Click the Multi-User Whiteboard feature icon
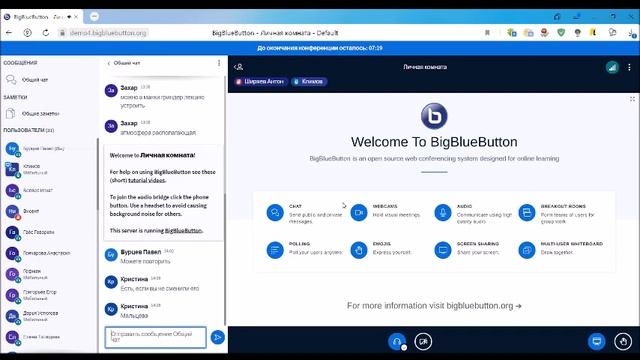 pyautogui.click(x=527, y=250)
